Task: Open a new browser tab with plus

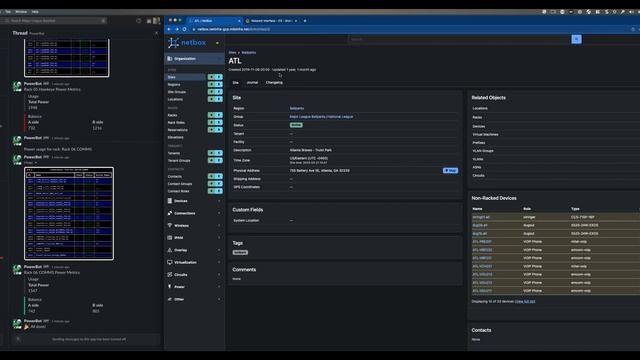Action: coord(305,20)
